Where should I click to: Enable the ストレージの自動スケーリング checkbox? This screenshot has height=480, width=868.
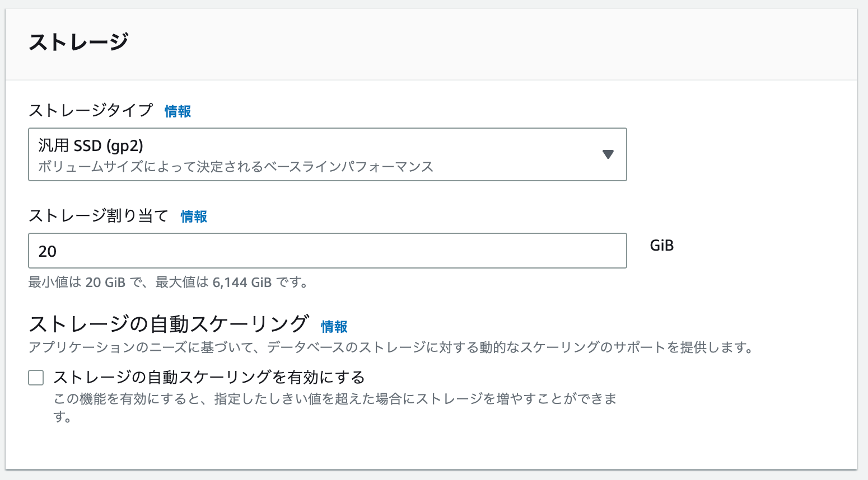pyautogui.click(x=36, y=378)
